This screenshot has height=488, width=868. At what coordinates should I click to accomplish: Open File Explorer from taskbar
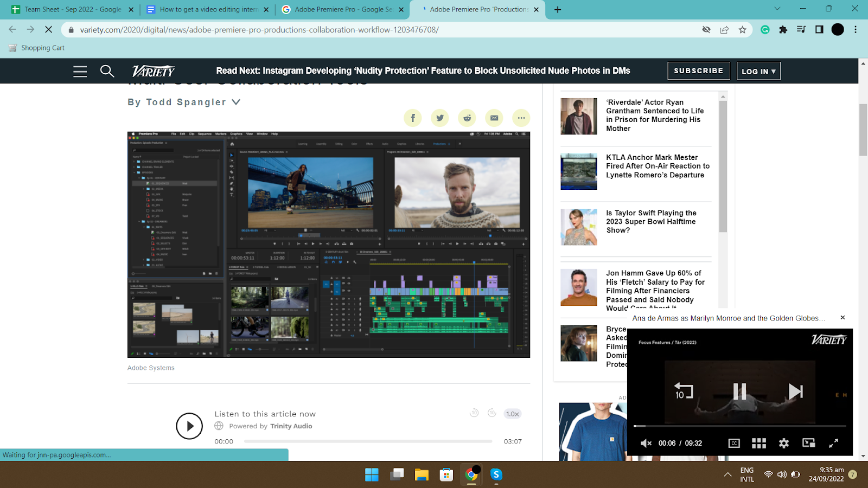(422, 475)
